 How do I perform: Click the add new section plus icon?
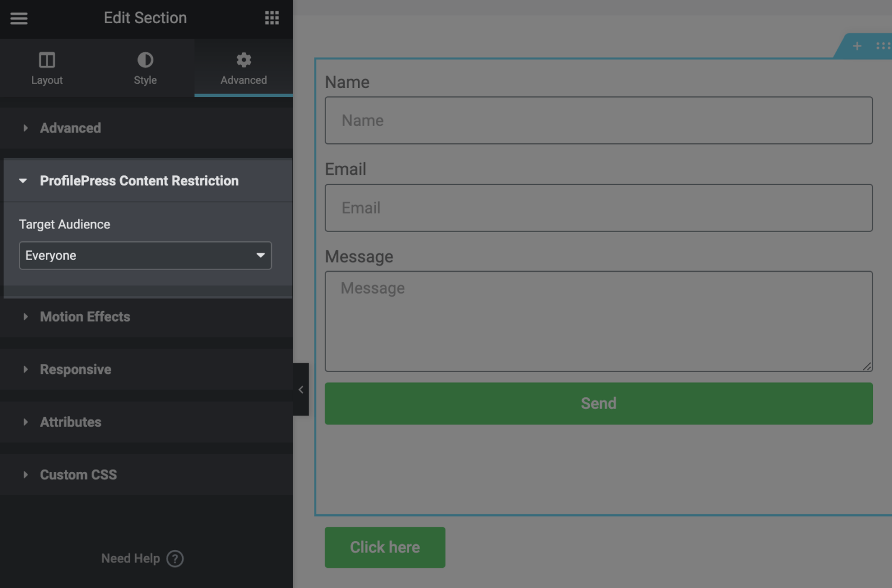858,46
